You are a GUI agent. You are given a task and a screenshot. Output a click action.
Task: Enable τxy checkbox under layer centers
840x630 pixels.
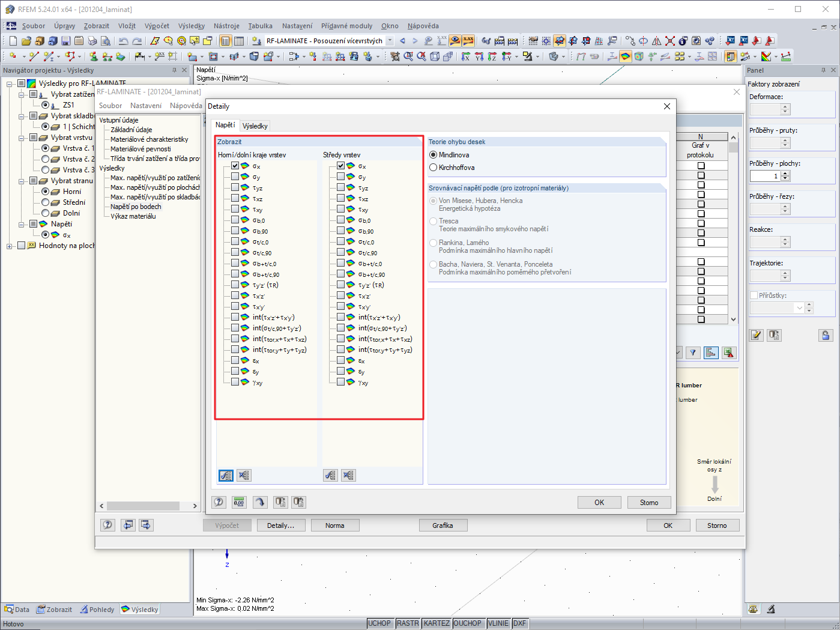(x=340, y=209)
